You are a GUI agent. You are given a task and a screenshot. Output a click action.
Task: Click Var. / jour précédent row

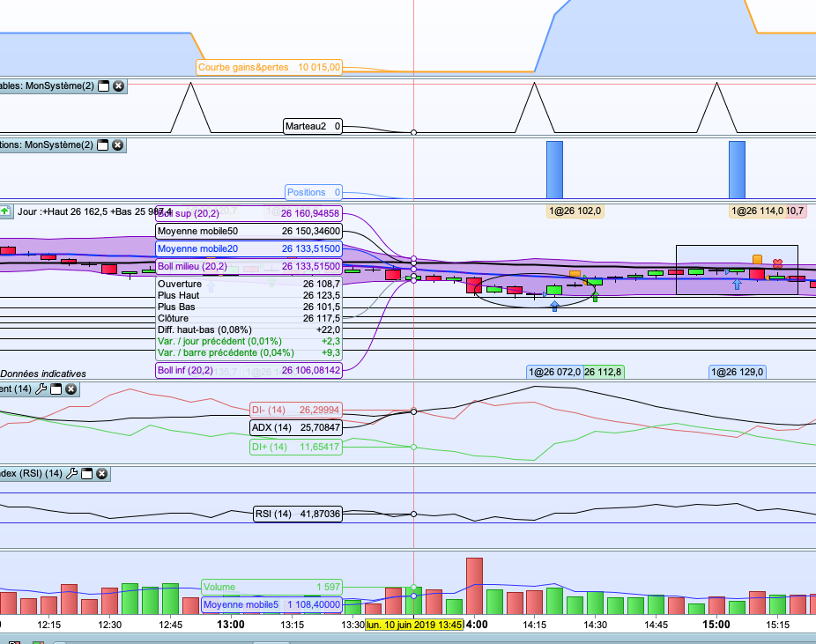coord(249,341)
